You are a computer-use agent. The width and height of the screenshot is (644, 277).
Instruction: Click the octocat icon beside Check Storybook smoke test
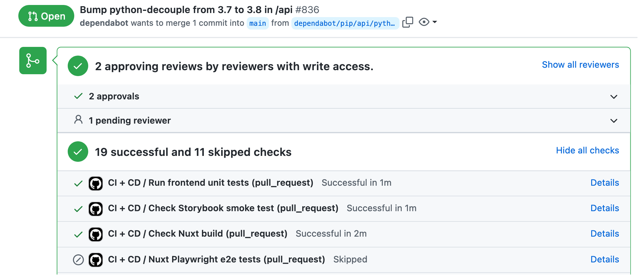[x=96, y=209]
